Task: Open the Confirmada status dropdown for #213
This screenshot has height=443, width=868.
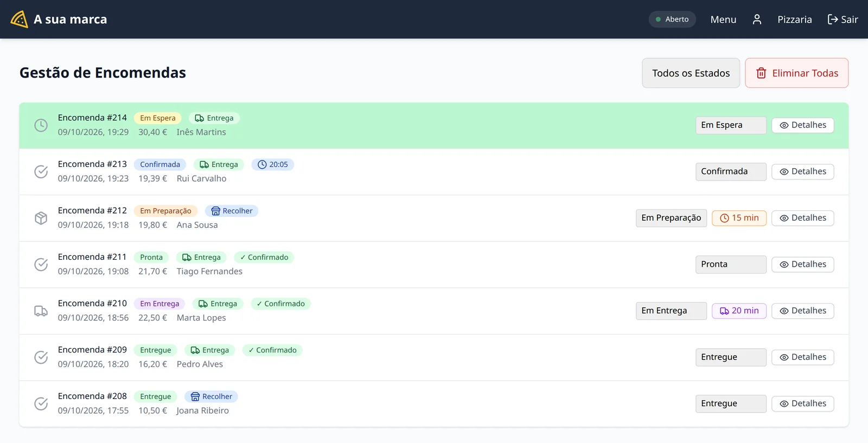Action: tap(731, 171)
